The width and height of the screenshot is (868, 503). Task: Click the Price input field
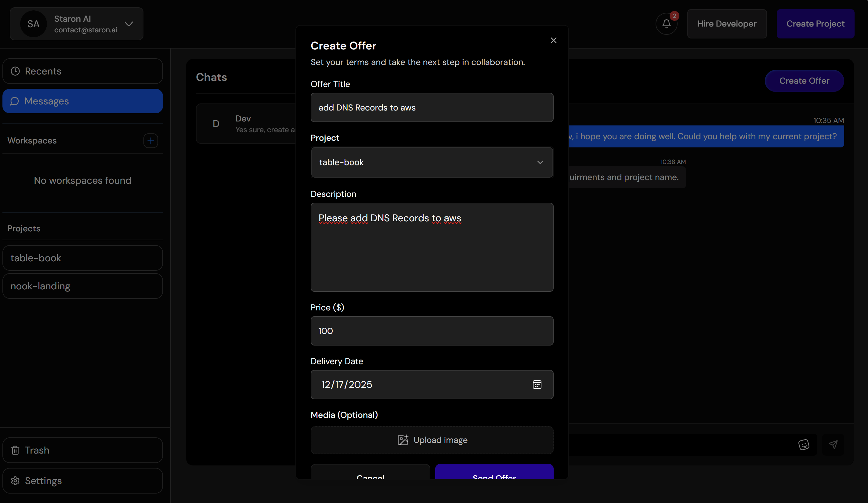[432, 331]
